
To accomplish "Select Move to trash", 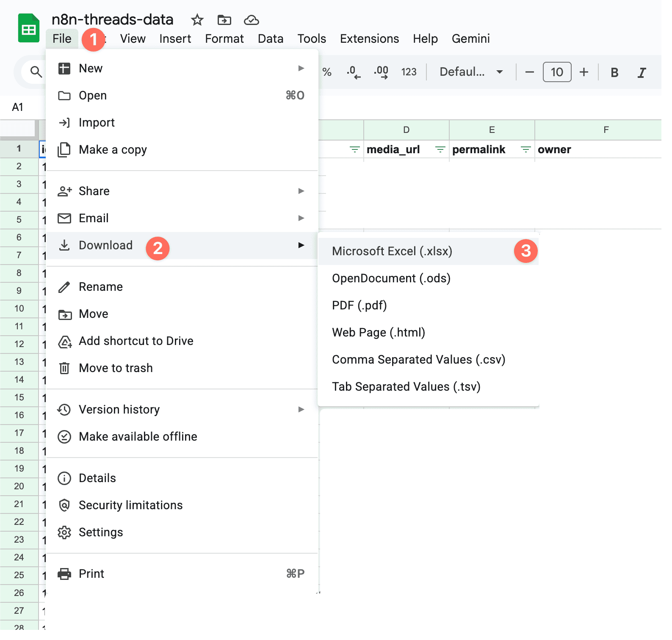I will [x=182, y=368].
